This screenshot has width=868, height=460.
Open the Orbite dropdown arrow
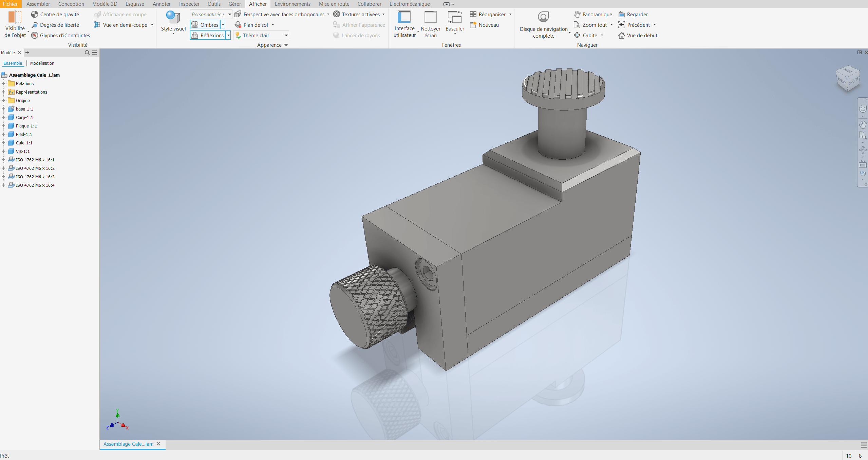pos(602,35)
